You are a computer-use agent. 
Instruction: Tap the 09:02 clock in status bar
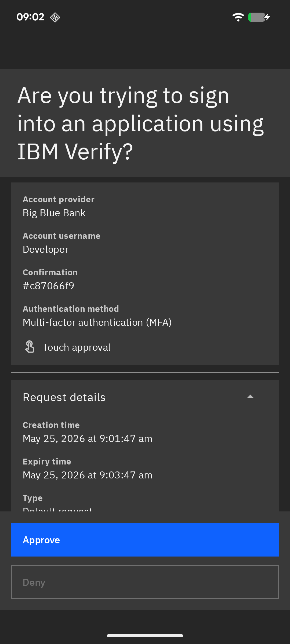pos(30,17)
